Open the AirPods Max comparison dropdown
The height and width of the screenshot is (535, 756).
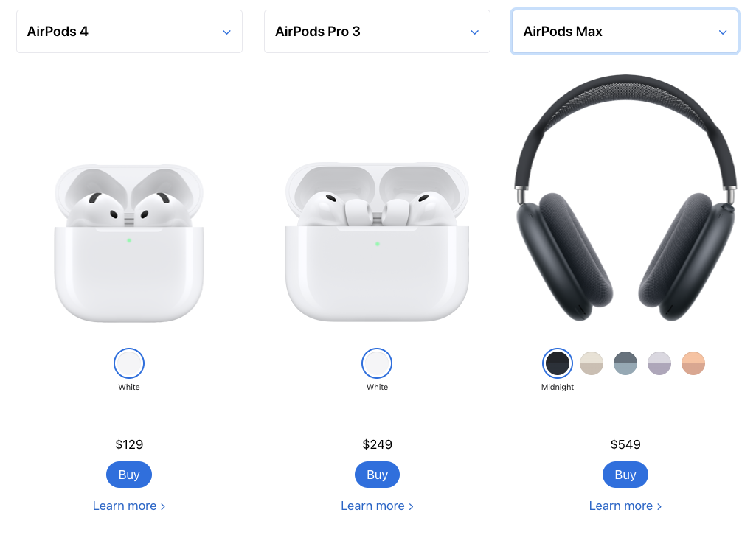(625, 32)
